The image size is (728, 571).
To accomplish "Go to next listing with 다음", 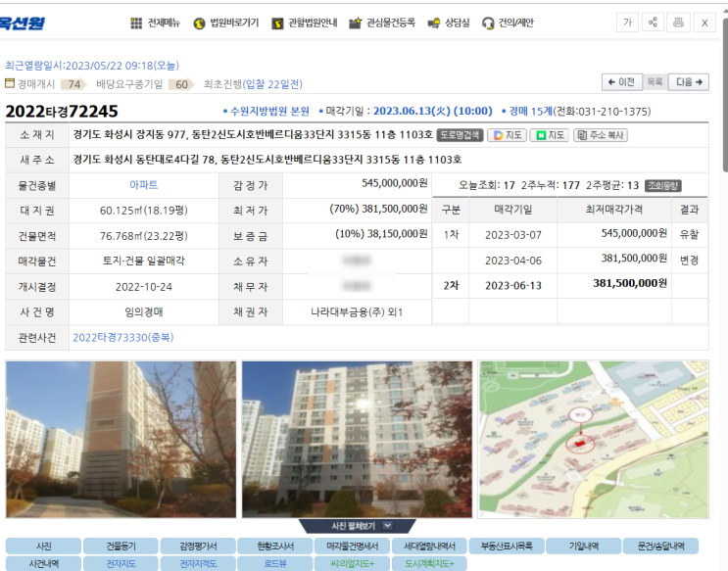I will click(x=689, y=82).
